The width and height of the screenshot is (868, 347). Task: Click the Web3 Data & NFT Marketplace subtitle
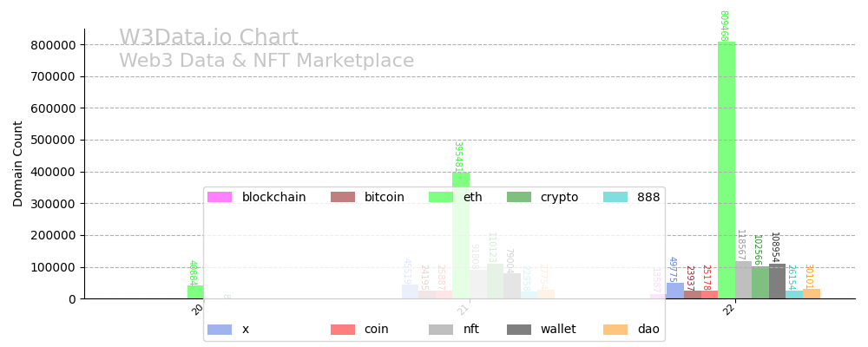(x=266, y=62)
